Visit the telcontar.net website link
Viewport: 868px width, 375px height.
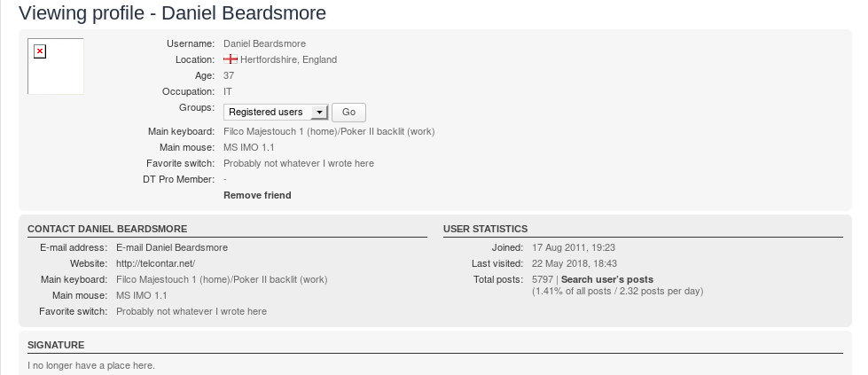[155, 263]
